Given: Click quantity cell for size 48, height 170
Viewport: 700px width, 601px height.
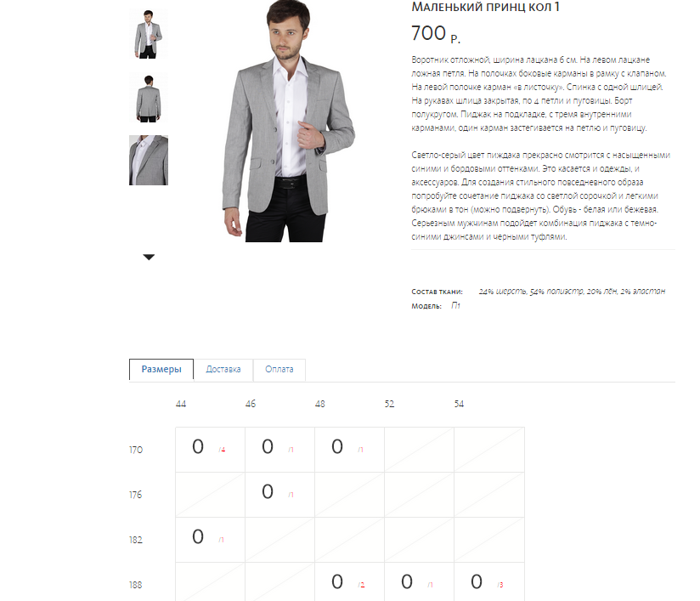Looking at the screenshot, I should tap(349, 450).
